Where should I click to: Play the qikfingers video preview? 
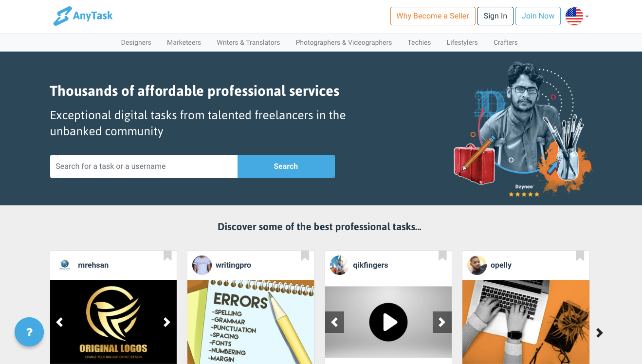(388, 322)
